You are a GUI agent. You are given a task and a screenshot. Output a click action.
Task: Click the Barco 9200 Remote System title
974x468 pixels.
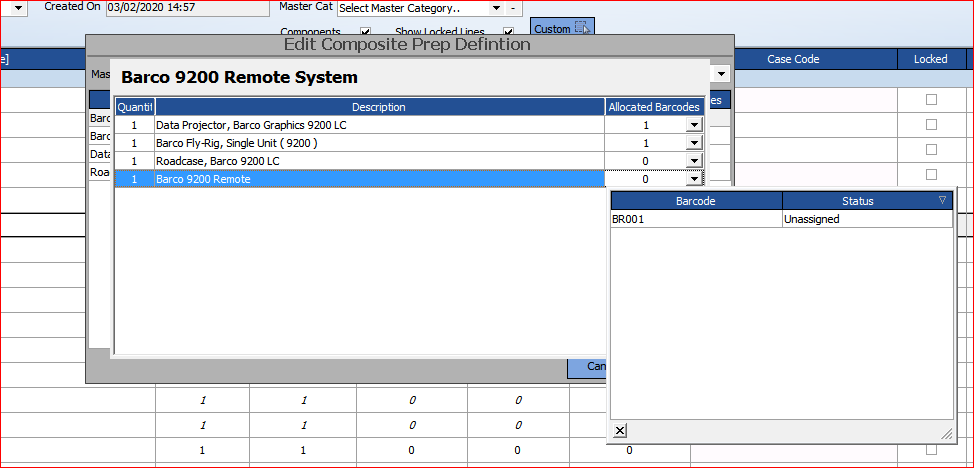click(239, 77)
